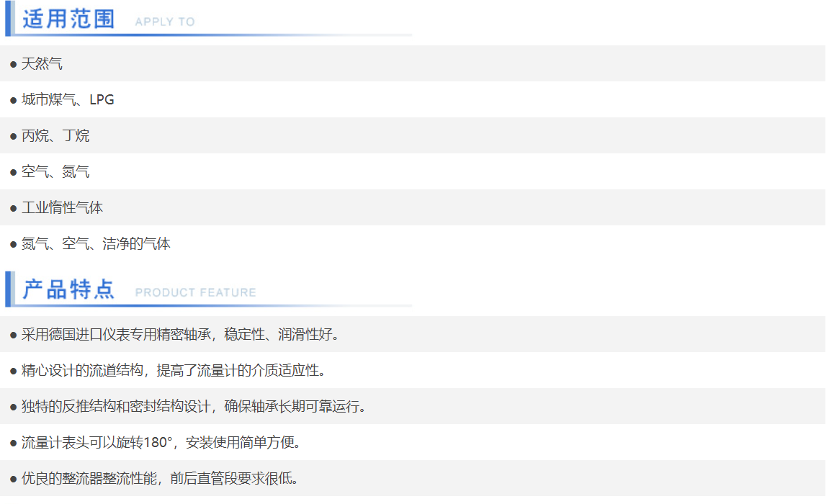This screenshot has width=829, height=504.
Task: Click the APPLY TO subtitle text
Action: tap(165, 22)
